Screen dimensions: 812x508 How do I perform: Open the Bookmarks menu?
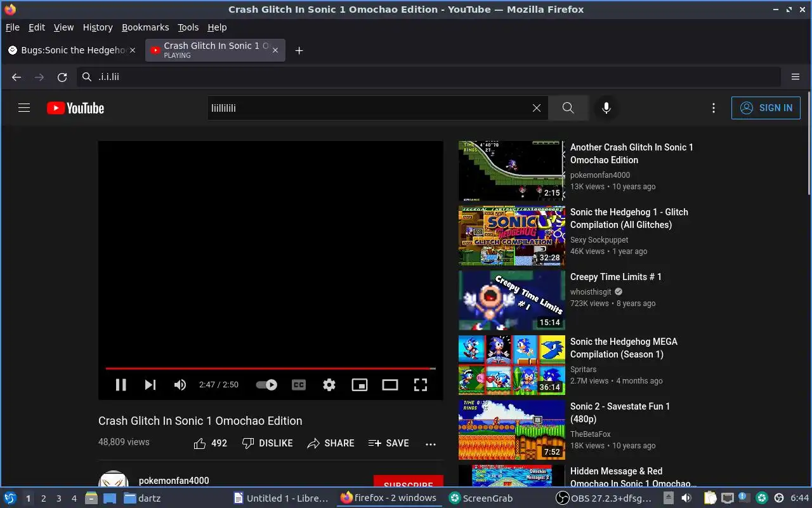(x=145, y=27)
